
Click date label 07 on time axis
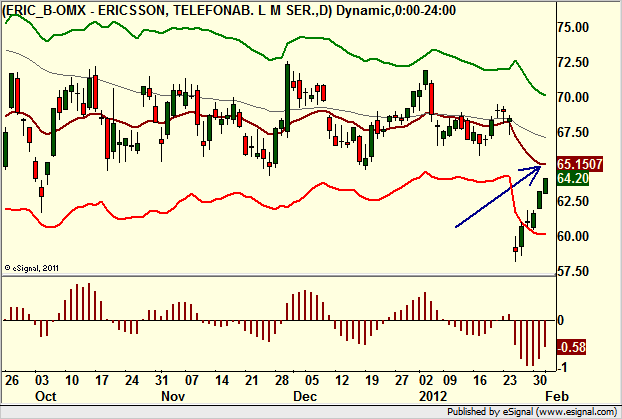[x=192, y=381]
